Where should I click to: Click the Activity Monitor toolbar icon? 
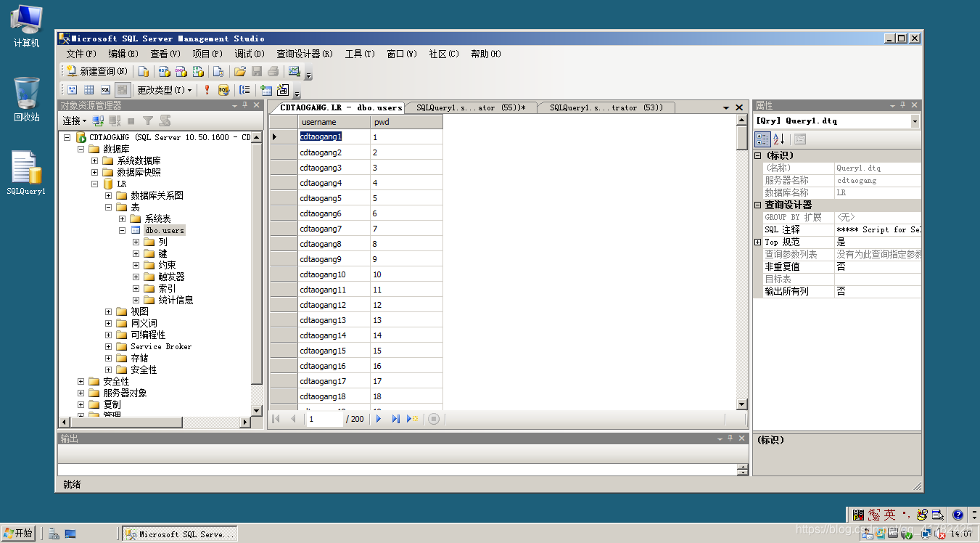click(x=294, y=71)
